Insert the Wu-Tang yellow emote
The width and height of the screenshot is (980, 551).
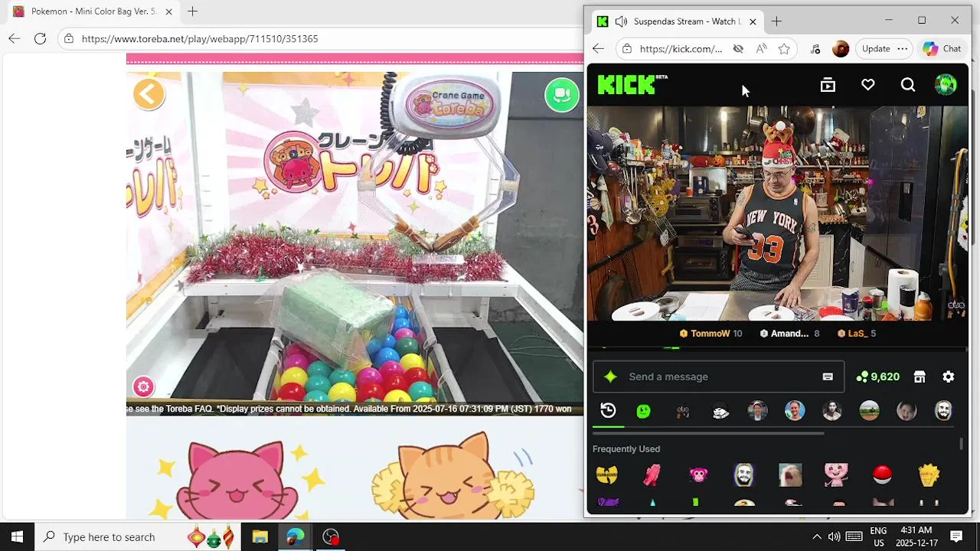click(606, 475)
